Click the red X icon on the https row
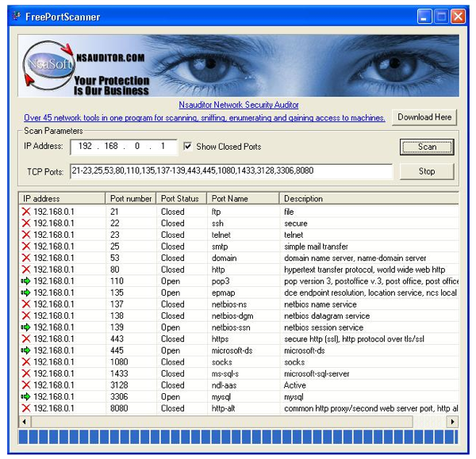The width and height of the screenshot is (476, 459). tap(26, 339)
